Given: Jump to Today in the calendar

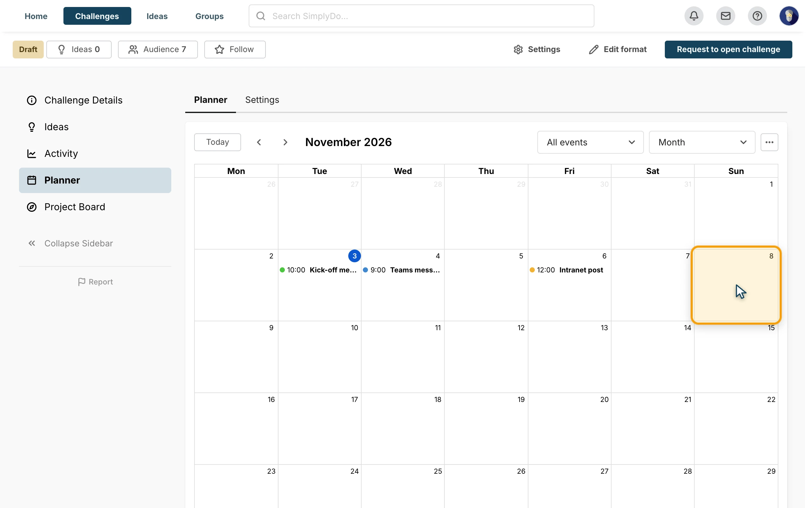Looking at the screenshot, I should [217, 142].
